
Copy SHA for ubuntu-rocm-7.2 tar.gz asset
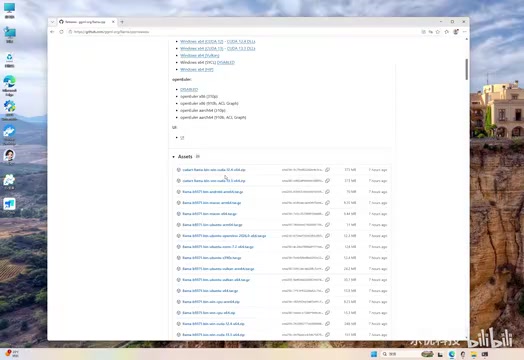pyautogui.click(x=328, y=247)
